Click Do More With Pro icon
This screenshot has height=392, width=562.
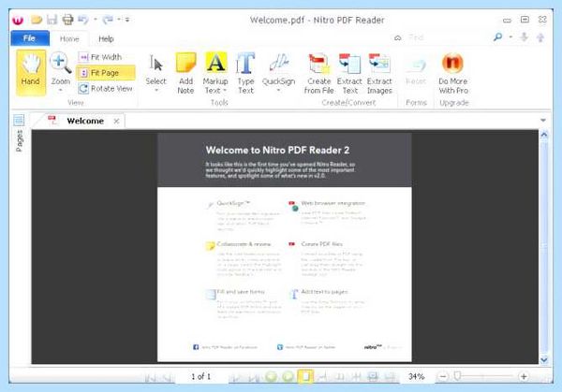coord(453,73)
